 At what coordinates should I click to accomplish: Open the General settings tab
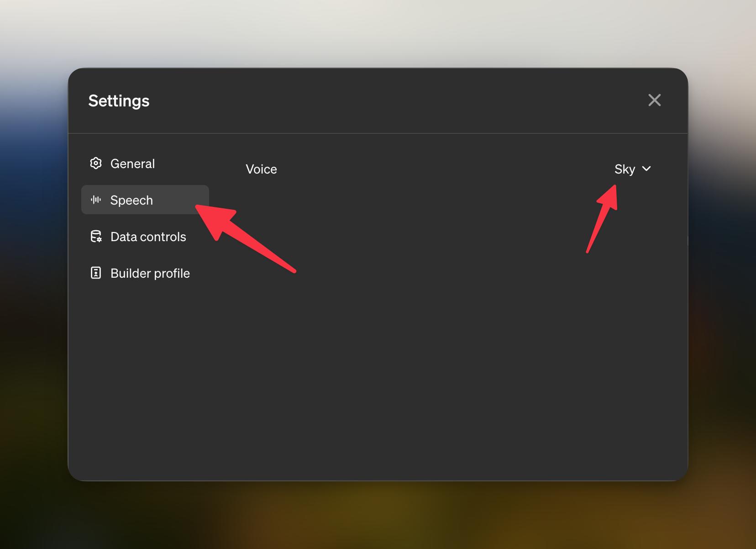point(132,164)
